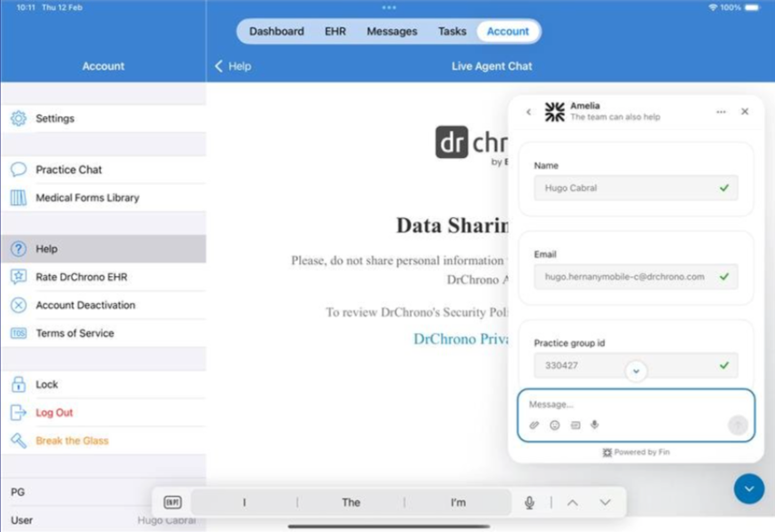The width and height of the screenshot is (775, 532).
Task: Go back in the Amelia chat widget
Action: (x=529, y=112)
